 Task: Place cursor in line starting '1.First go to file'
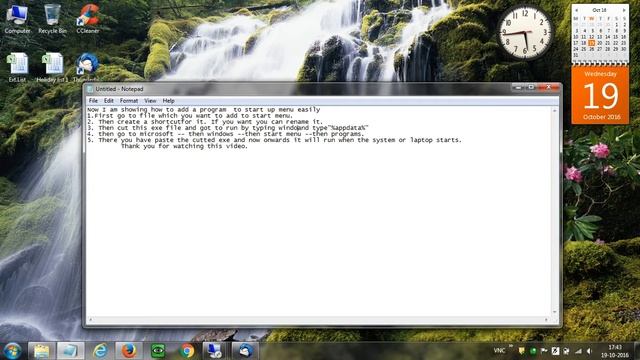point(190,116)
